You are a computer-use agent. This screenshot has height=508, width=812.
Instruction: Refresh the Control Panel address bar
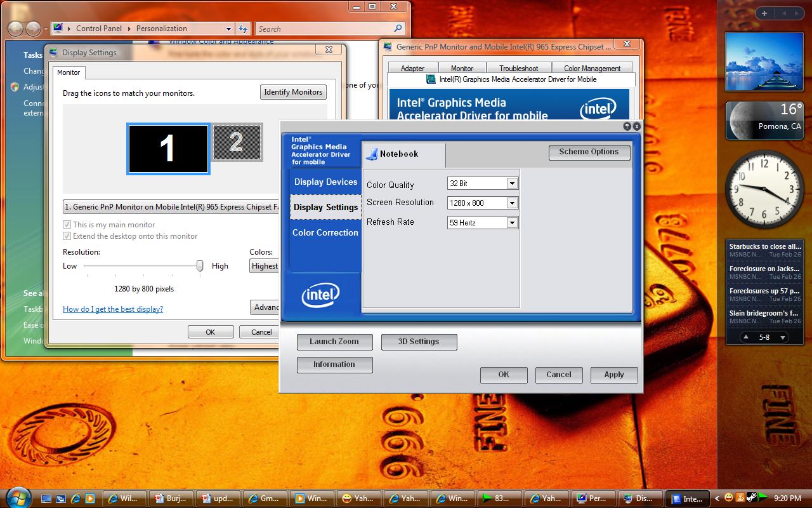243,29
